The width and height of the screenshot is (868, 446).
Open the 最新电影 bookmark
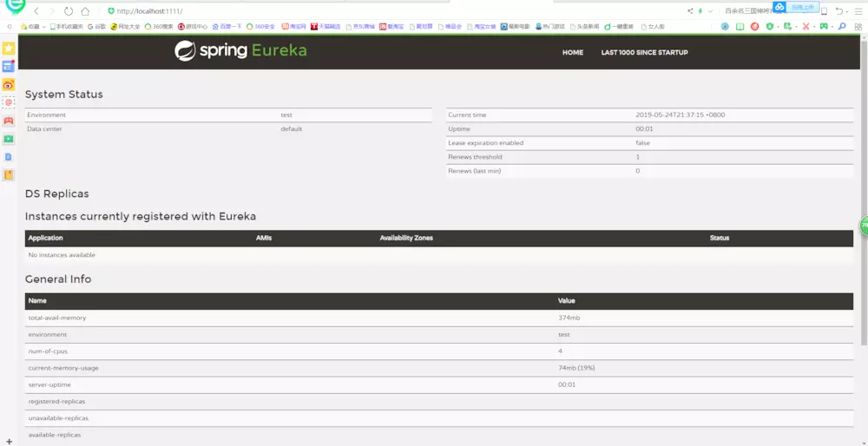516,26
